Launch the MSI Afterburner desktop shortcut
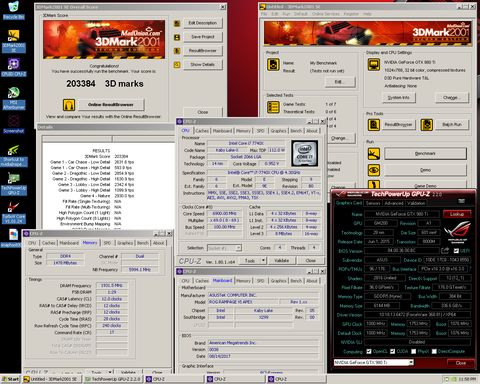 point(13,98)
